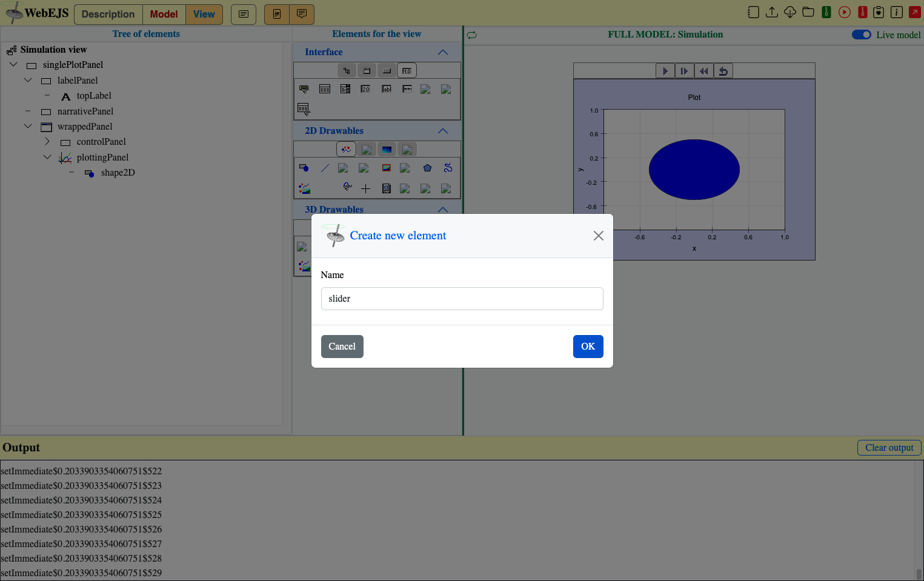
Task: Click Cancel in Create new element dialog
Action: coord(342,347)
